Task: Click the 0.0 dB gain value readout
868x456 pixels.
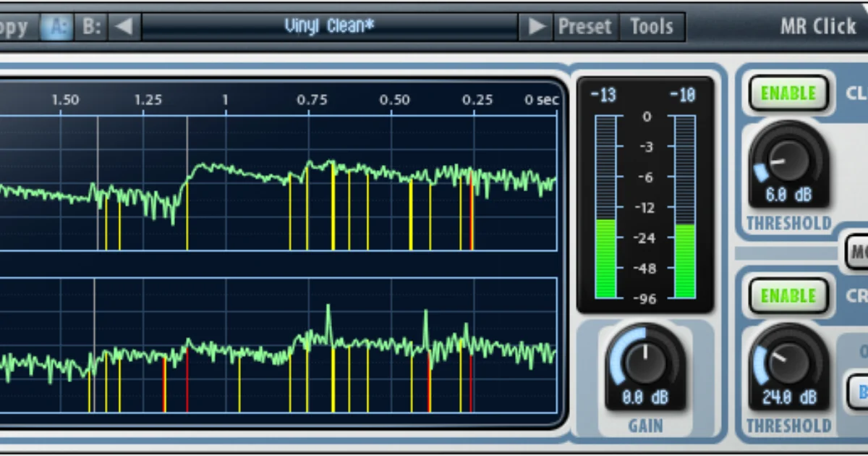Action: pyautogui.click(x=646, y=398)
